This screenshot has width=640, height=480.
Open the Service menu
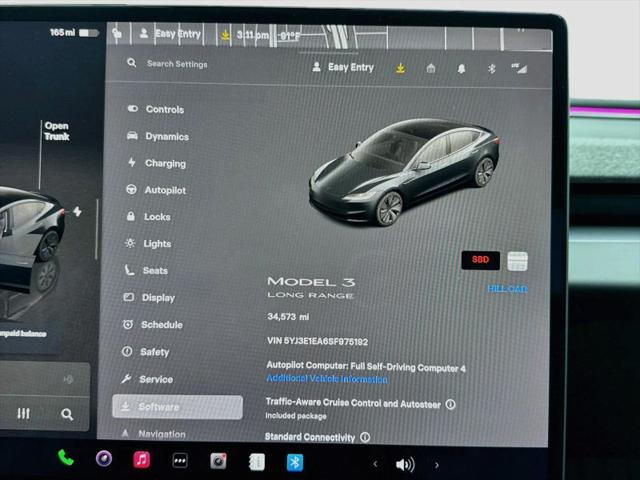click(147, 379)
